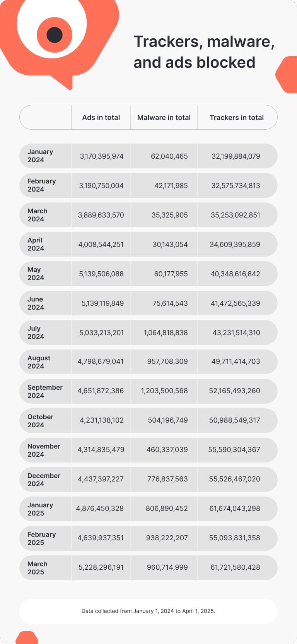Image resolution: width=297 pixels, height=644 pixels.
Task: Click May 2024 ads value 5,139,506,088
Action: (x=101, y=274)
